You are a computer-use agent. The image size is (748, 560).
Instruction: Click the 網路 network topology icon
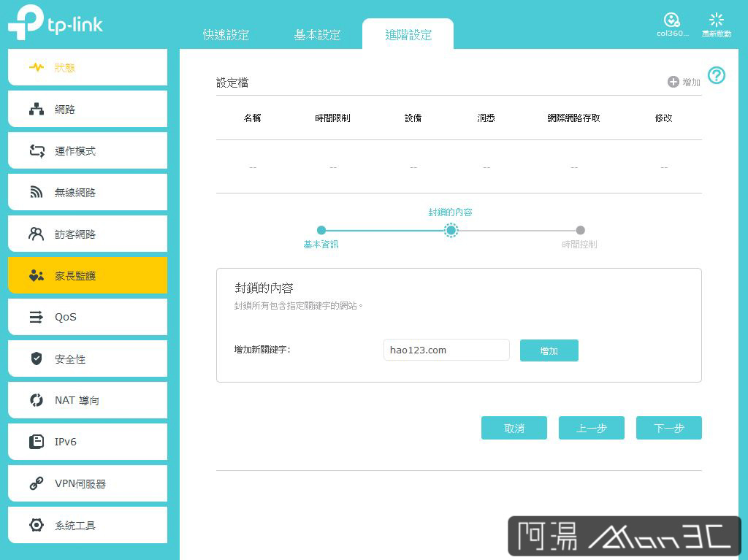(37, 110)
